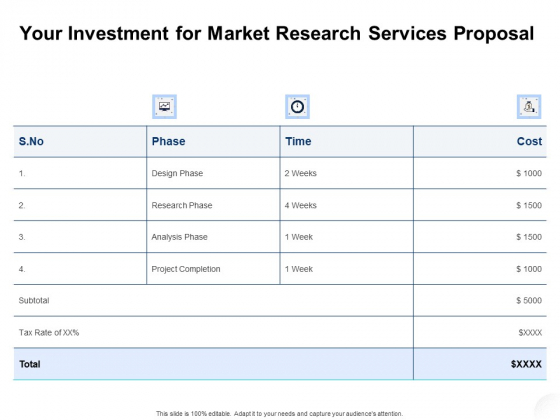Click the clock icon above Time

297,106
